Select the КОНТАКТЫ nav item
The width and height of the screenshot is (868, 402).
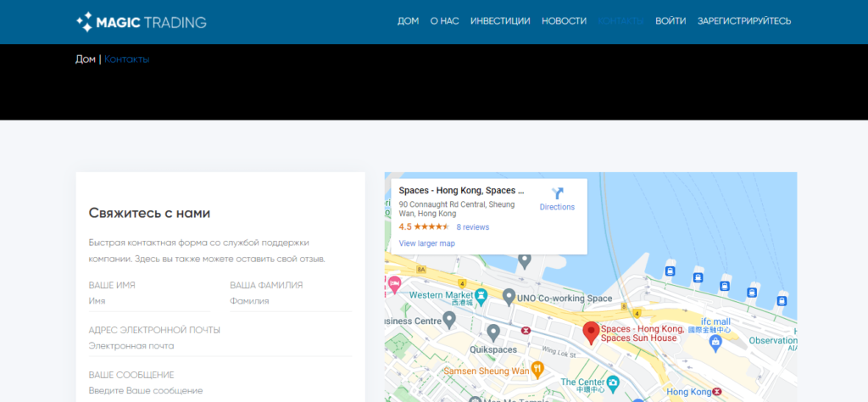point(621,21)
